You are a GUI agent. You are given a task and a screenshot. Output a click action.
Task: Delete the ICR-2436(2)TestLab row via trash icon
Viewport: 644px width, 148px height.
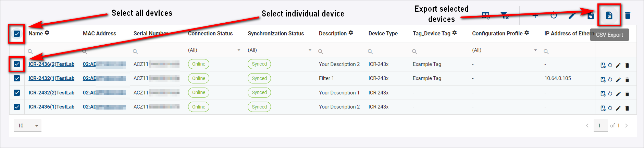click(627, 65)
